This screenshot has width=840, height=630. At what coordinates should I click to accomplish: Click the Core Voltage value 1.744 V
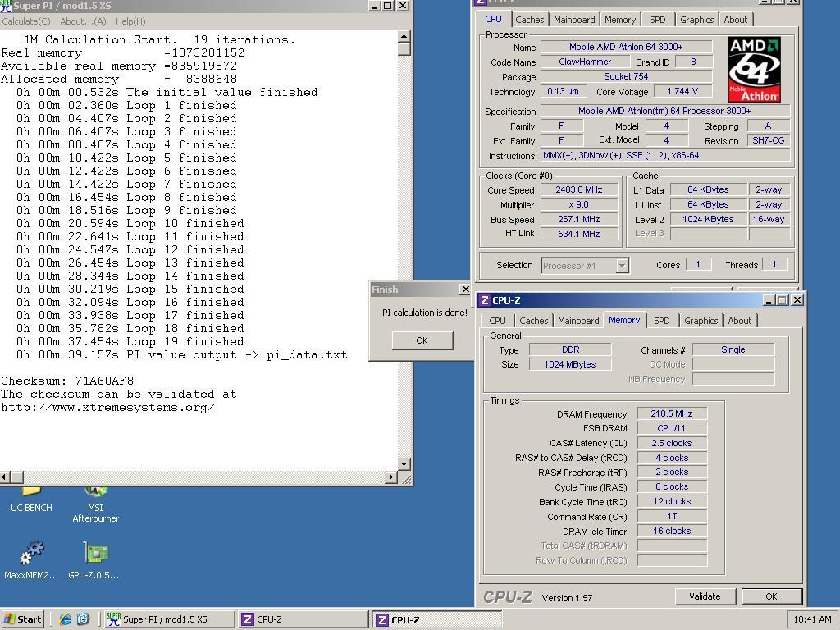682,91
